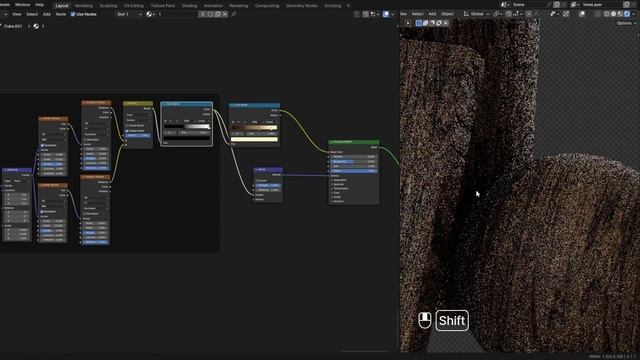Click the new material copy icon

218,14
